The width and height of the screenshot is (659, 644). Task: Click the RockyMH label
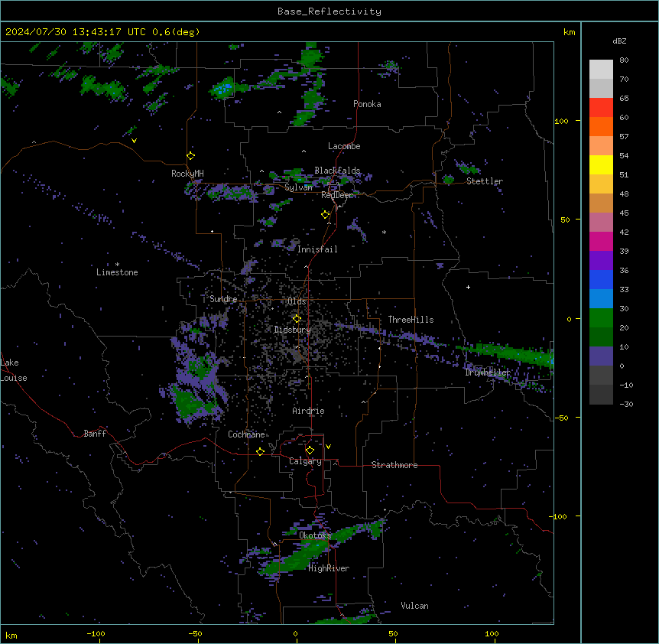tap(187, 173)
